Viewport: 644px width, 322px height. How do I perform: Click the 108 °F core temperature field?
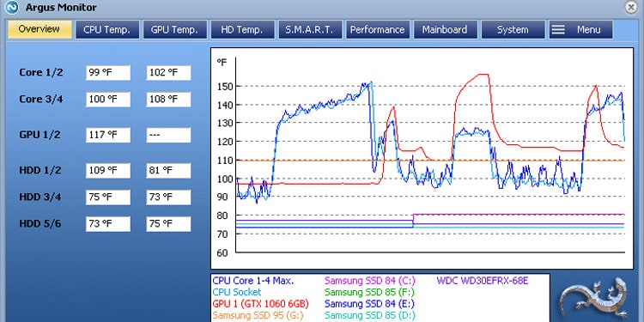tap(168, 100)
